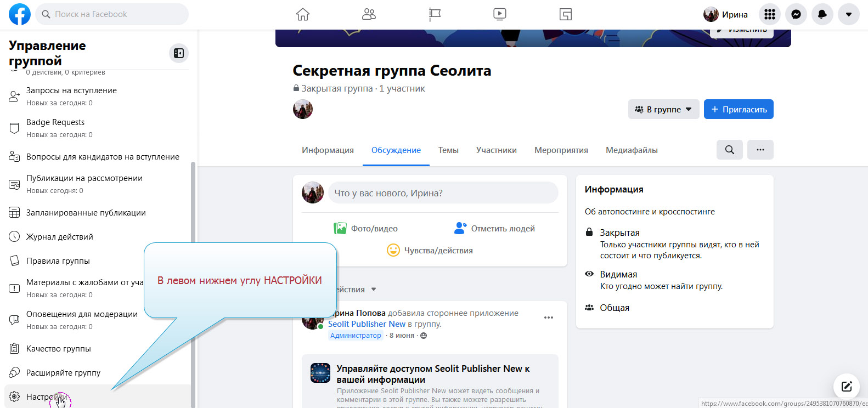Open the 'В группе' dropdown

tap(663, 109)
